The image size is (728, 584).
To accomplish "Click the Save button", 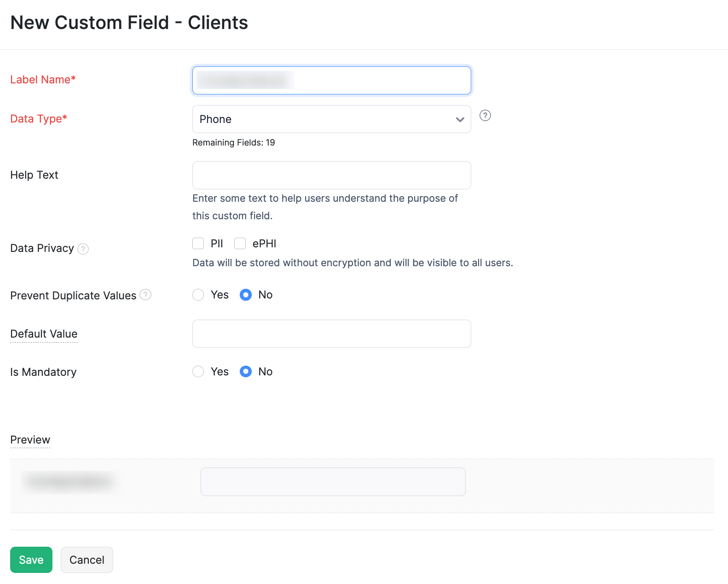I will tap(31, 560).
